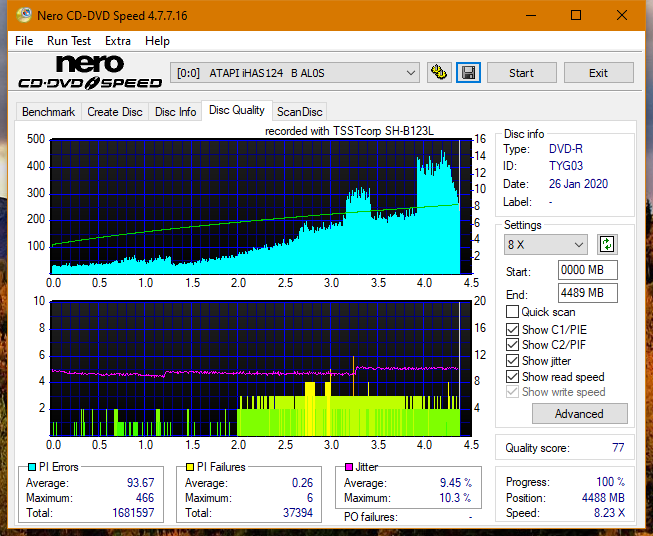Screen dimensions: 653x536
Task: Click the save floppy disk icon
Action: click(x=468, y=73)
